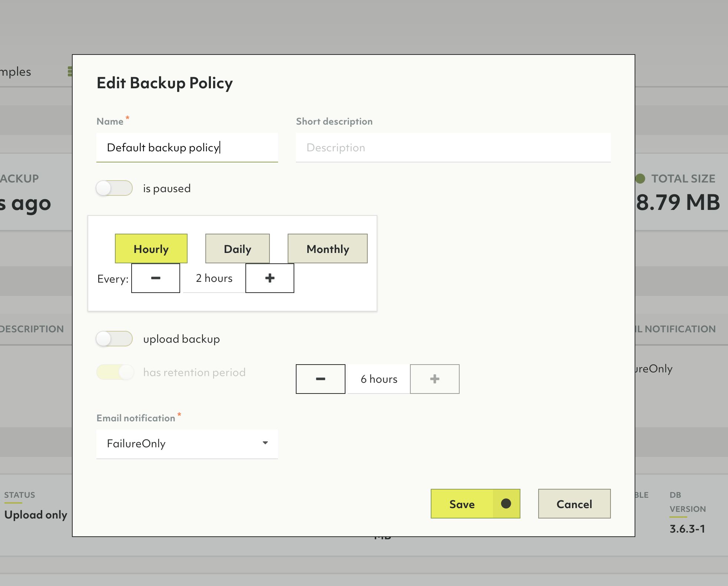Switch to the Hourly schedule tab
Image resolution: width=728 pixels, height=586 pixels.
point(151,248)
